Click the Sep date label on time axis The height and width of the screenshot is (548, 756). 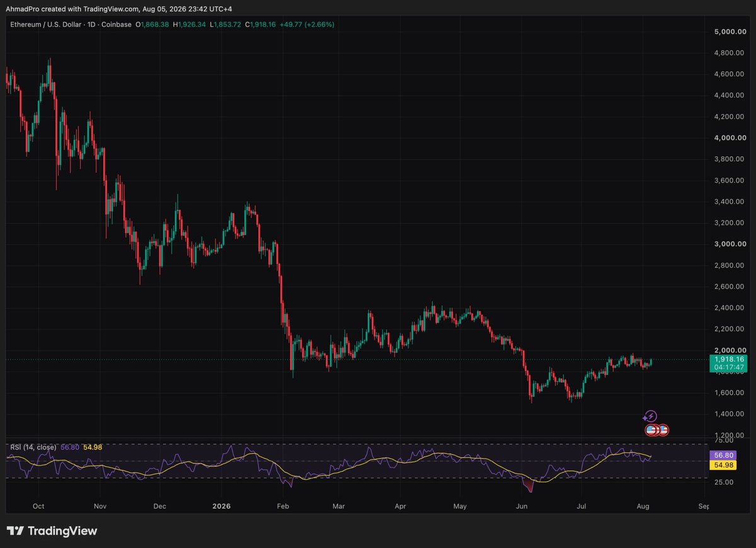(x=704, y=506)
